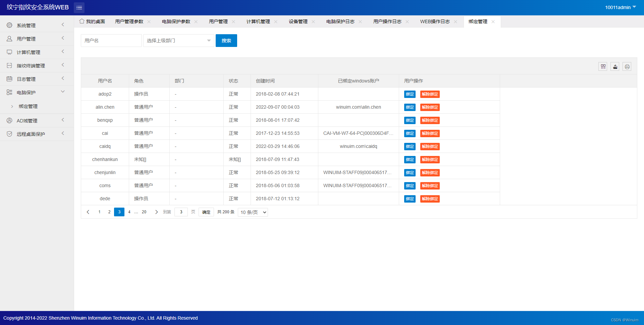Screen dimensions: 644x325
Task: Close the 电脑保护日志 tab
Action: [360, 21]
